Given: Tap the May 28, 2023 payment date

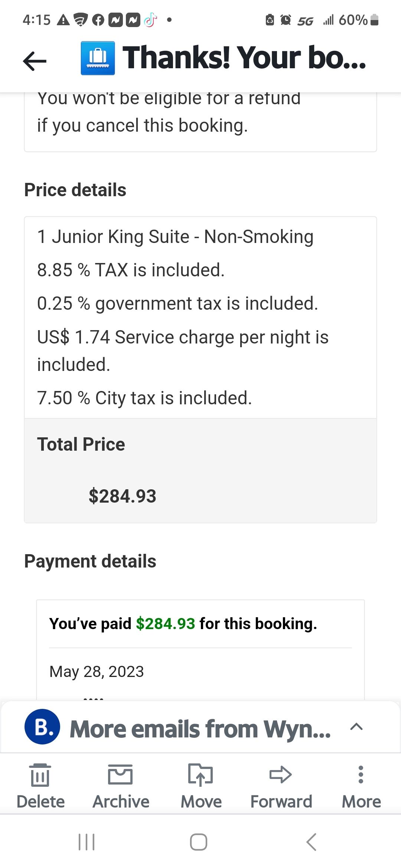Looking at the screenshot, I should point(97,671).
